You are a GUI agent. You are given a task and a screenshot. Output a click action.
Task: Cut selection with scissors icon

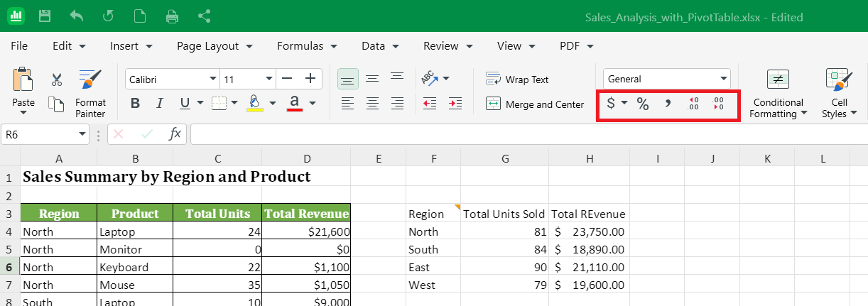point(57,80)
